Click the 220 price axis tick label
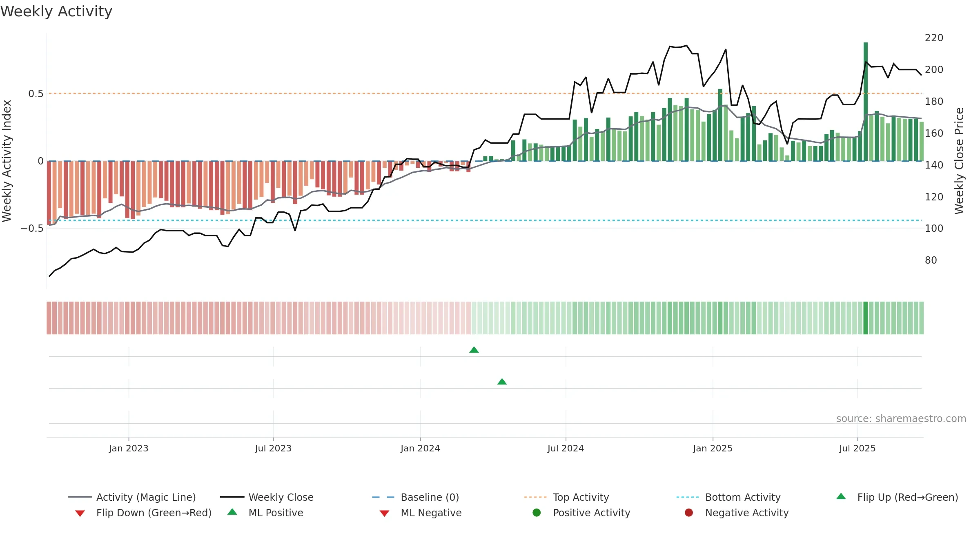This screenshot has height=551, width=980. point(934,38)
